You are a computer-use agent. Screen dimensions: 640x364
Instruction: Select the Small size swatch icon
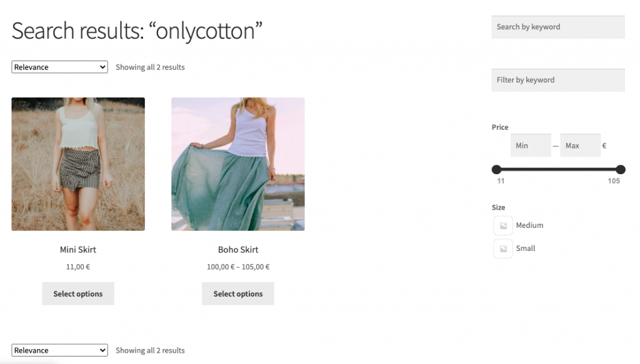(x=503, y=248)
